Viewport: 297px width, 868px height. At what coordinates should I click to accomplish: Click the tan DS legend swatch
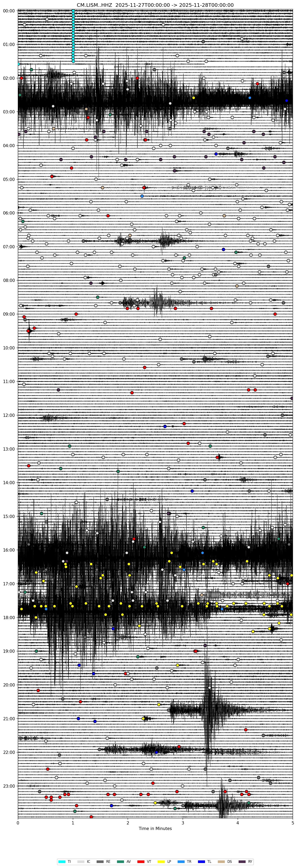pyautogui.click(x=221, y=862)
